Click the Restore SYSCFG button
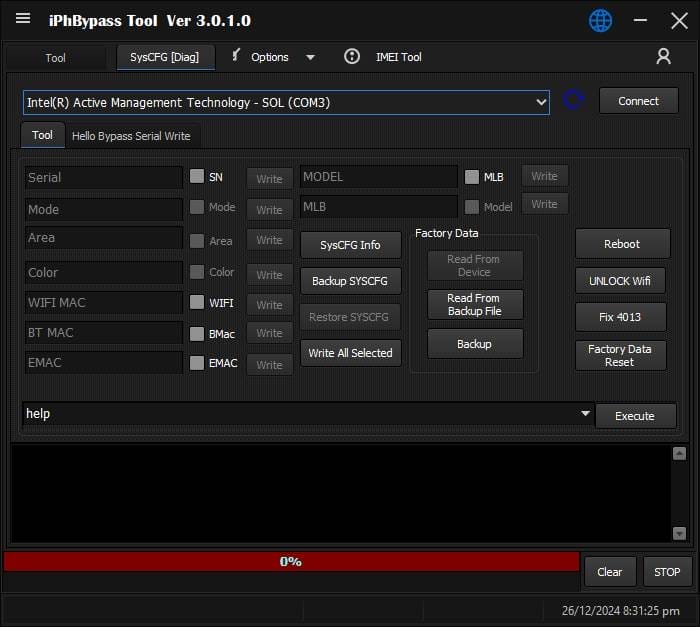The height and width of the screenshot is (627, 700). [350, 317]
